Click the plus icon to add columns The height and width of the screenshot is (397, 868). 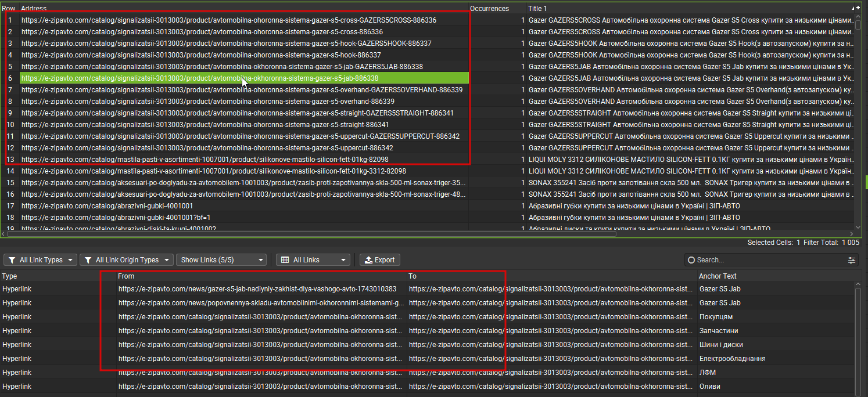858,8
